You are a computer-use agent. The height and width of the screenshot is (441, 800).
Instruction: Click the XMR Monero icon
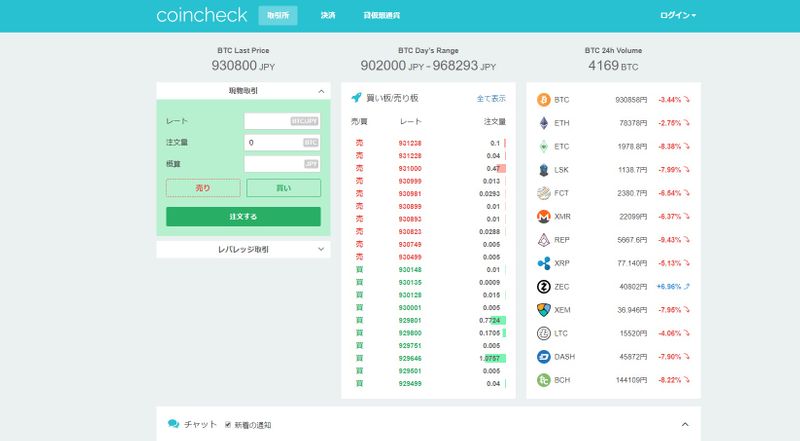544,216
